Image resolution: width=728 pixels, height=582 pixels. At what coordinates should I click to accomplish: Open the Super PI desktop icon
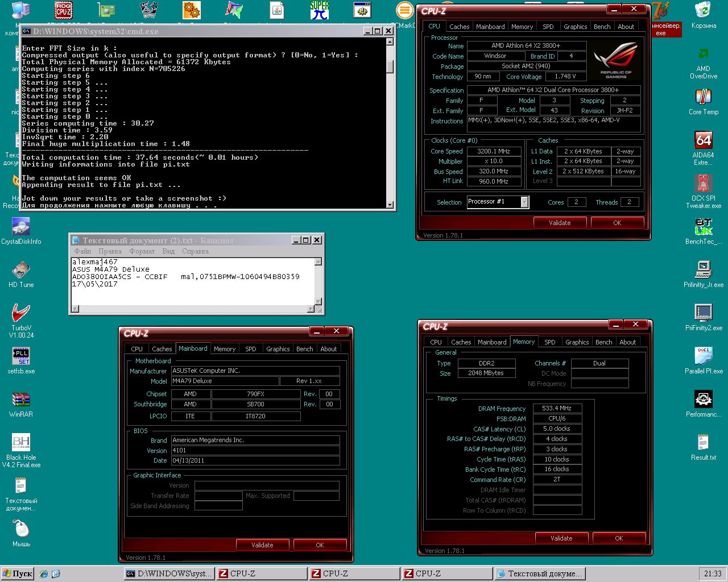319,10
